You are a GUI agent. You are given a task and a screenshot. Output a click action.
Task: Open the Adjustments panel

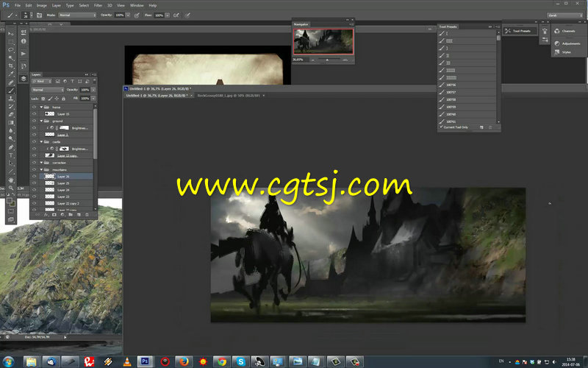coord(568,43)
